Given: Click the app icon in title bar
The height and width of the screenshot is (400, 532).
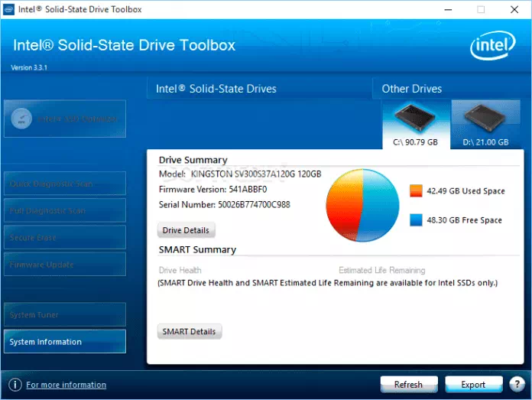Looking at the screenshot, I should click(x=8, y=9).
